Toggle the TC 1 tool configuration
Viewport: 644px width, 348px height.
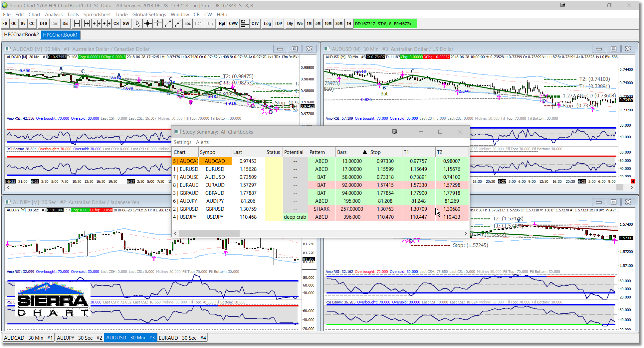(198, 23)
